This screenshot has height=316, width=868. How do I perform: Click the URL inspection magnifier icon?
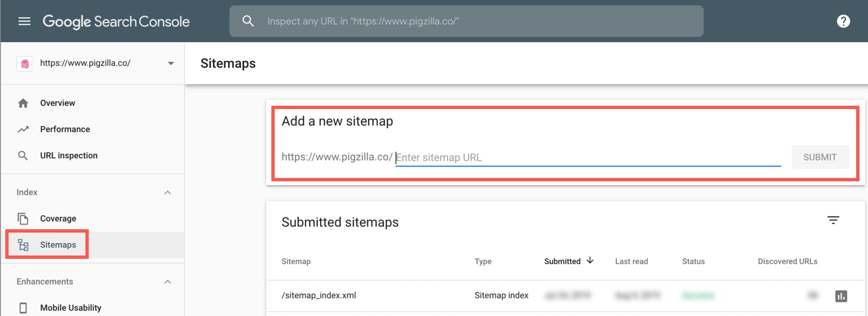point(23,156)
